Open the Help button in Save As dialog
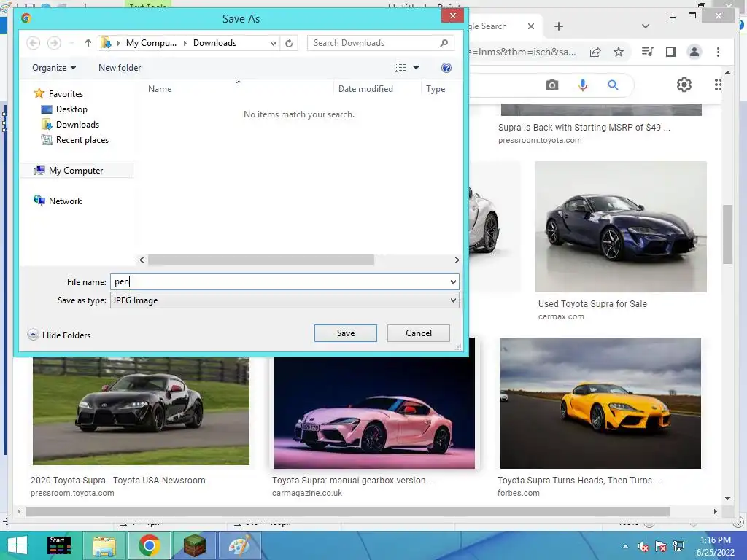The height and width of the screenshot is (560, 747). 446,68
